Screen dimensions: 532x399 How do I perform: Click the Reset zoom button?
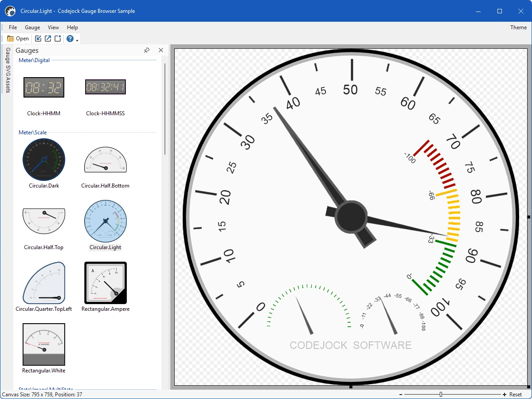point(516,395)
